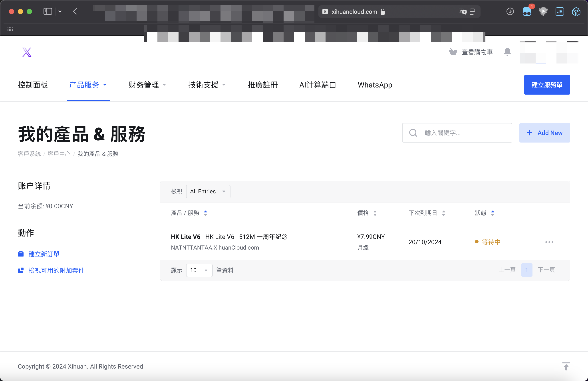Open the three-dot menu for HK Lite V6

coord(549,242)
